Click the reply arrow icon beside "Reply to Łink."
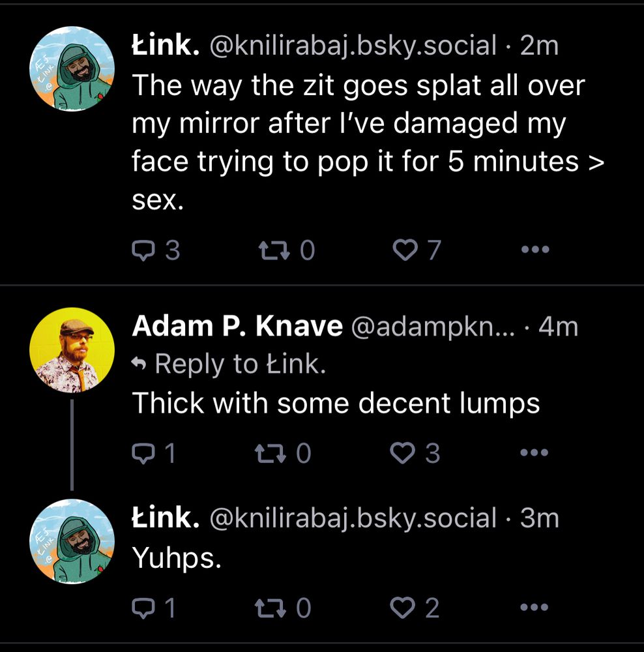 click(x=141, y=364)
